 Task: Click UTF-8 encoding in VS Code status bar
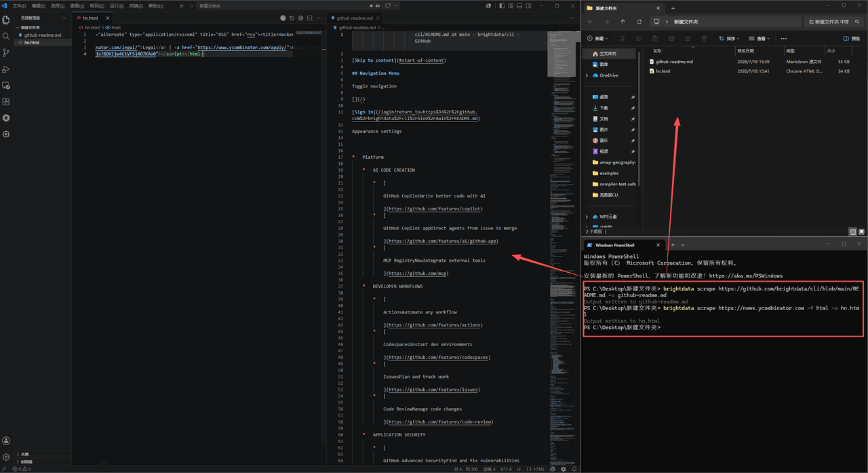coord(506,469)
